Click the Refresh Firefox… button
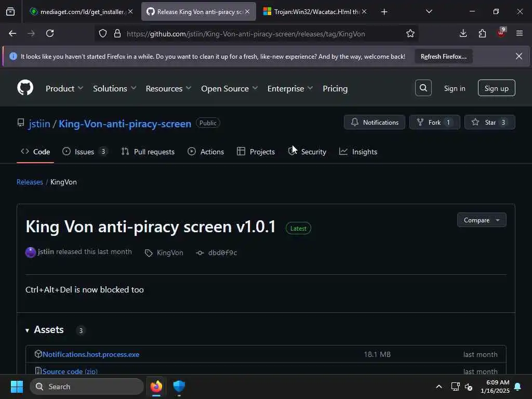 click(444, 57)
